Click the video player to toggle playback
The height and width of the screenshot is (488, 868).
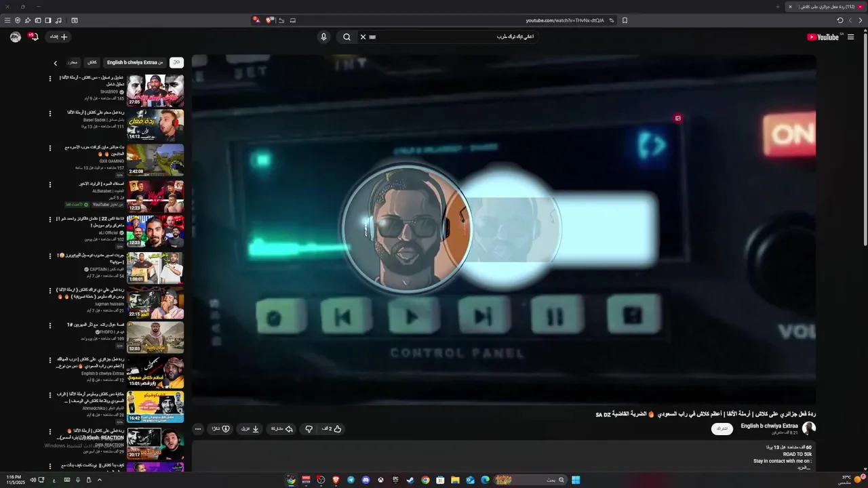click(x=503, y=229)
